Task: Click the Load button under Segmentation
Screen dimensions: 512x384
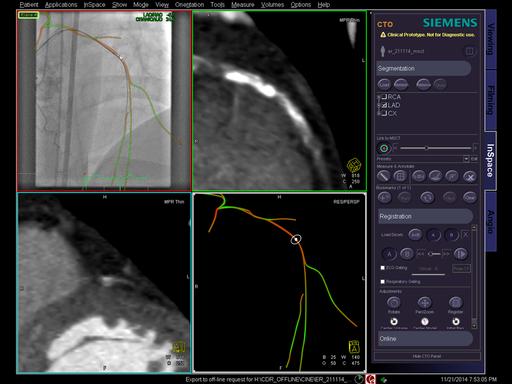Action: click(384, 85)
